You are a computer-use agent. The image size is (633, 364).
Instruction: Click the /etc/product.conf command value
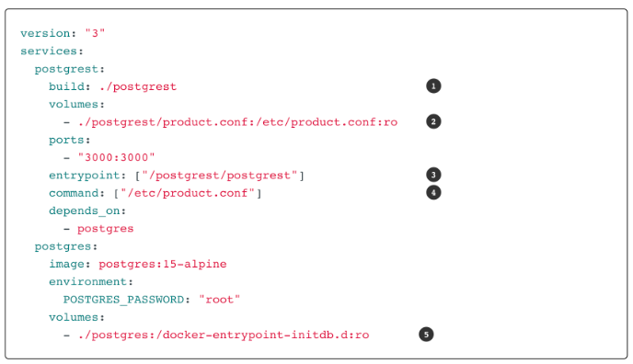(188, 193)
